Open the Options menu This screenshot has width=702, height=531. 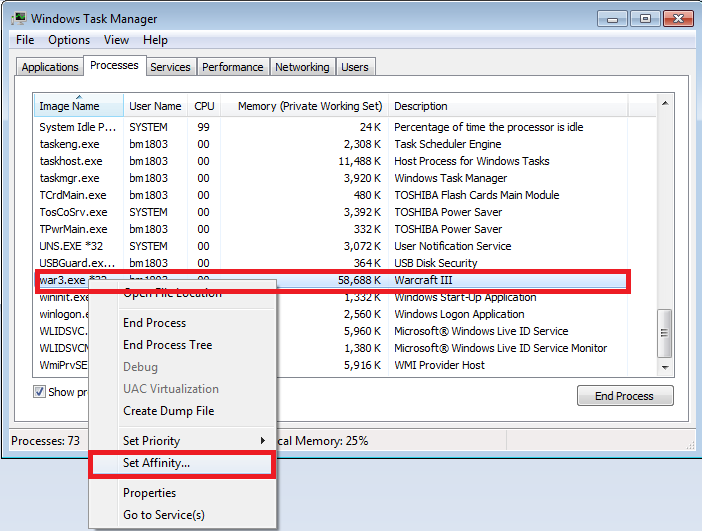tap(69, 40)
